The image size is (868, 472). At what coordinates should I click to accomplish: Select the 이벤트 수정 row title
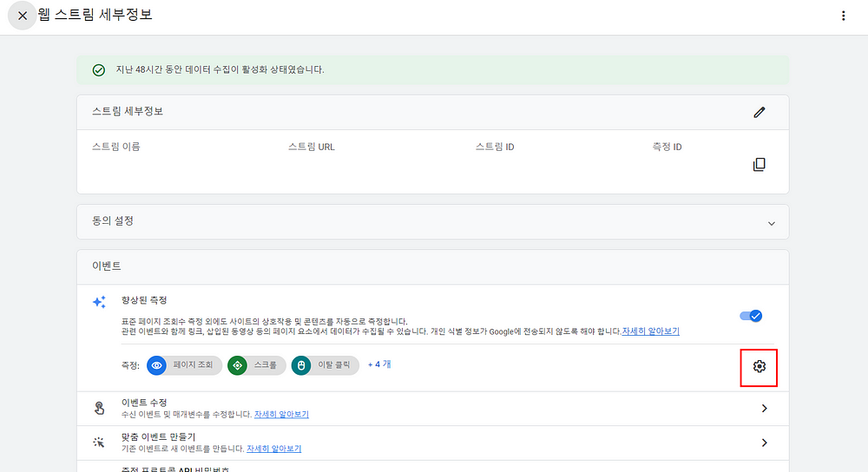tap(144, 403)
